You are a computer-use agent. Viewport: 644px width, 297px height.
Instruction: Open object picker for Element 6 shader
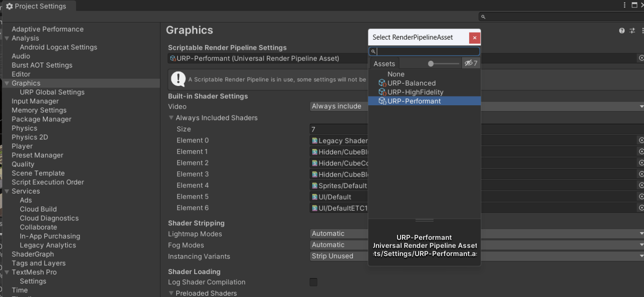[x=641, y=208]
